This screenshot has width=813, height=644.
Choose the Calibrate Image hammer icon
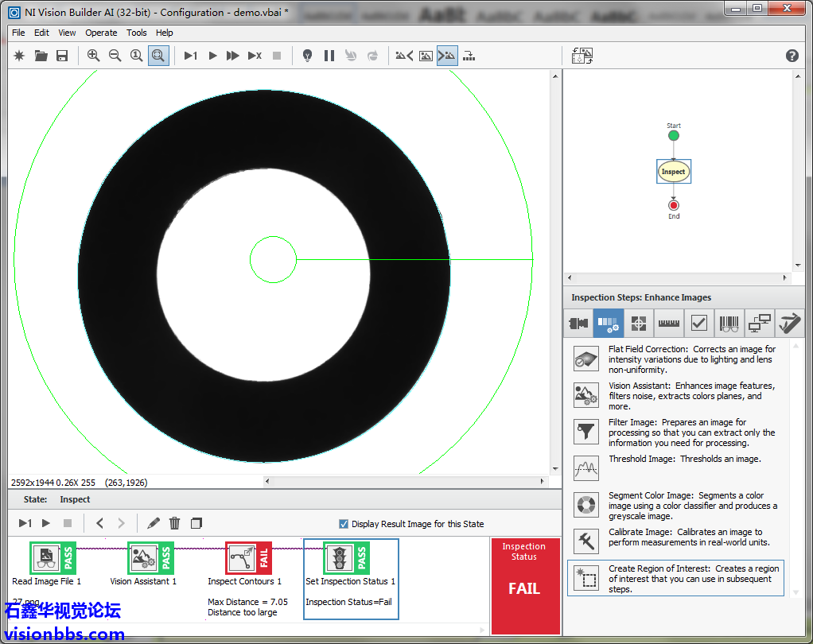point(586,541)
